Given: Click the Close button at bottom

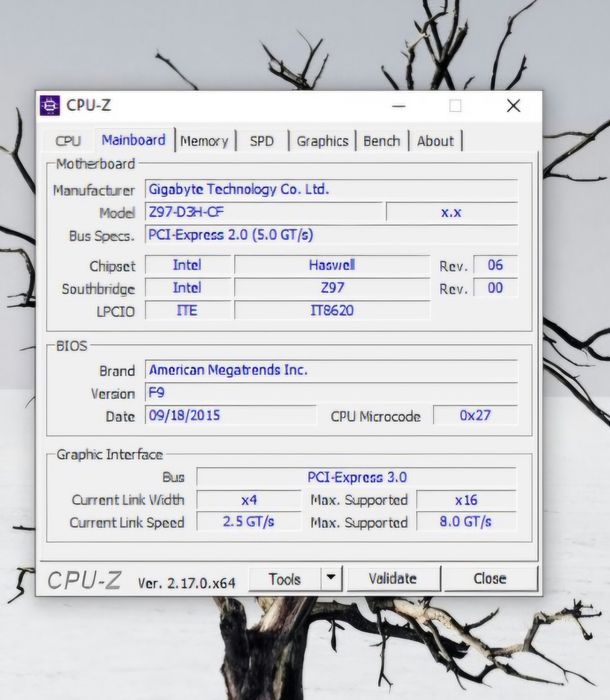Looking at the screenshot, I should click(x=490, y=579).
